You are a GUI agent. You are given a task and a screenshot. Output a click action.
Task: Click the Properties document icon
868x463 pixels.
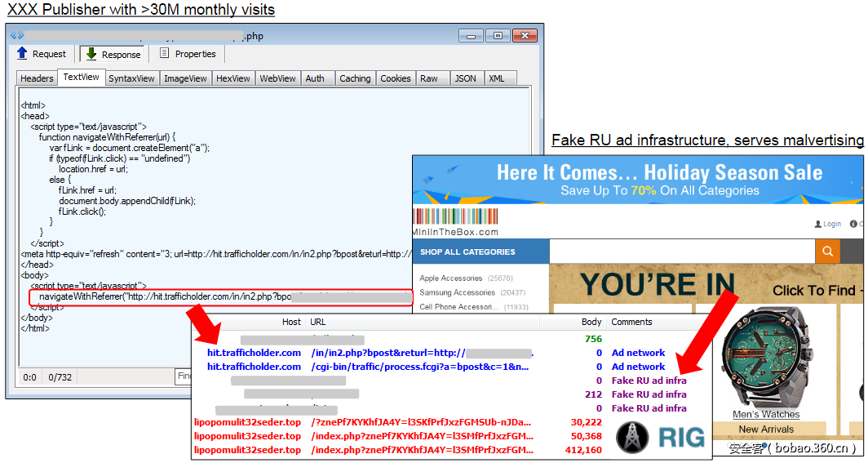(165, 52)
